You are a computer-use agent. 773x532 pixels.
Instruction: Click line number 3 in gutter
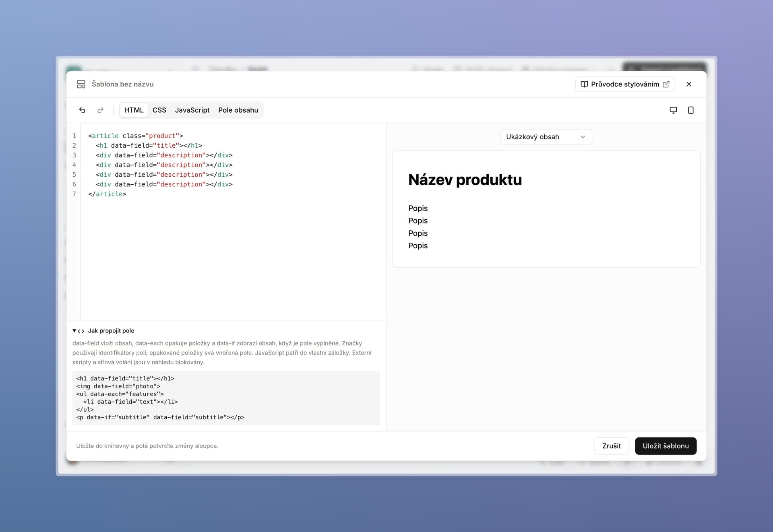pos(74,155)
